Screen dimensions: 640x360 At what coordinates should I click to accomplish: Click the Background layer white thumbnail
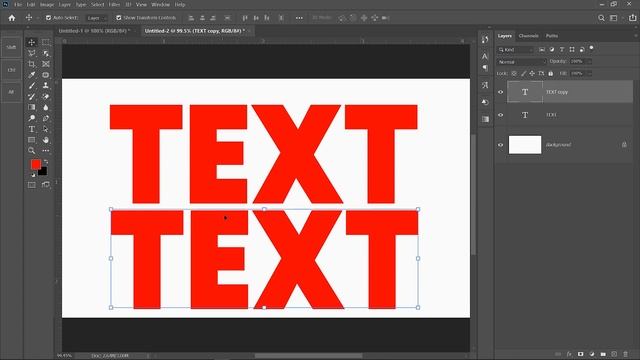tap(525, 145)
